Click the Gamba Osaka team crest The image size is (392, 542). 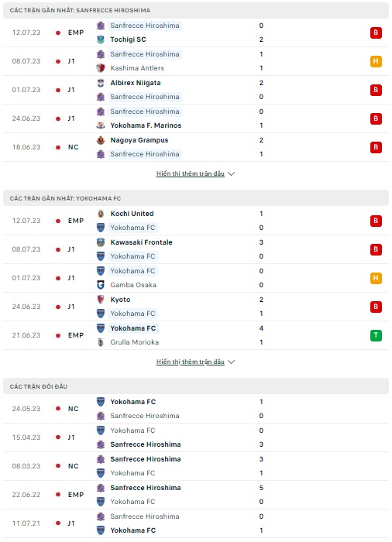point(101,285)
